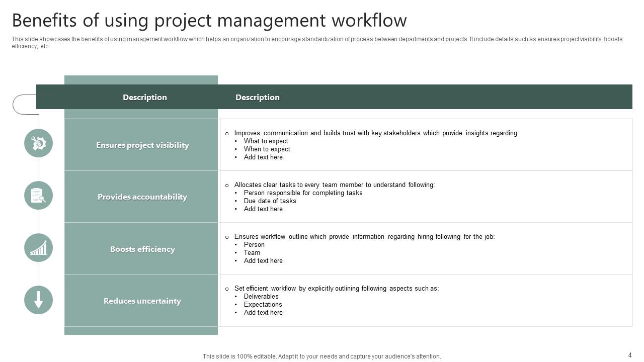Select the downward arrow circle icon

point(38,300)
